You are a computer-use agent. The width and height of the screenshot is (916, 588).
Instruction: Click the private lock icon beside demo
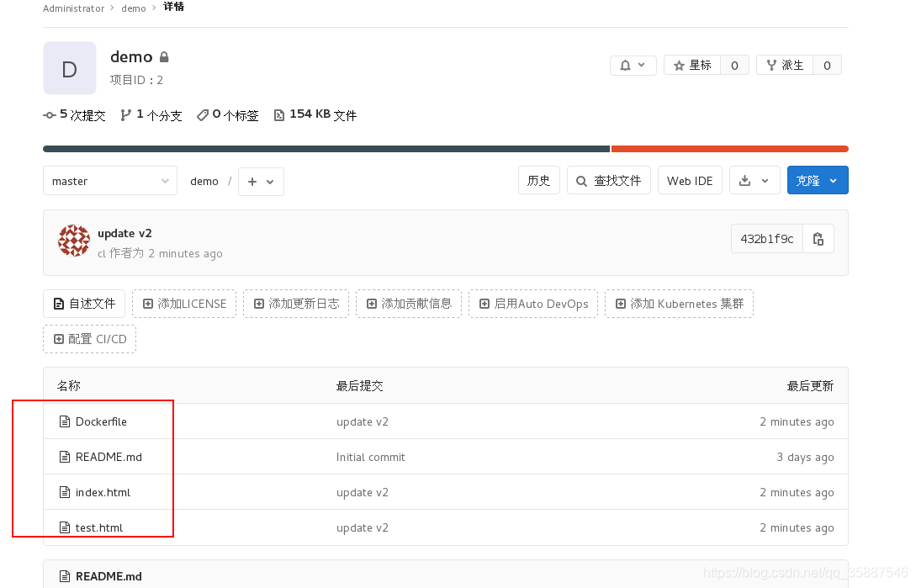click(164, 56)
